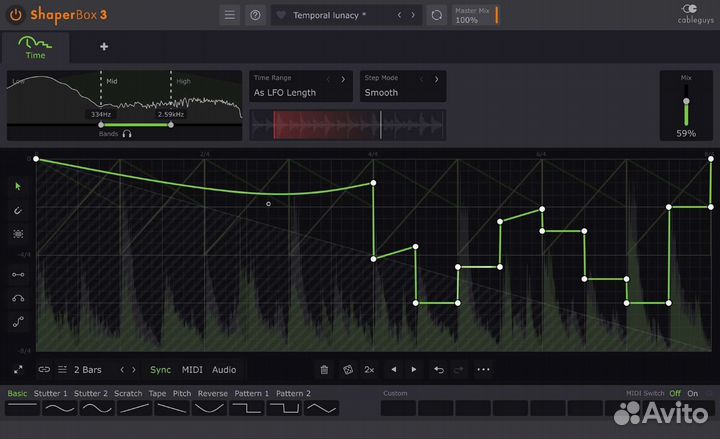Randomize wave with dice icon
Screen dimensions: 720x439
[x=348, y=370]
